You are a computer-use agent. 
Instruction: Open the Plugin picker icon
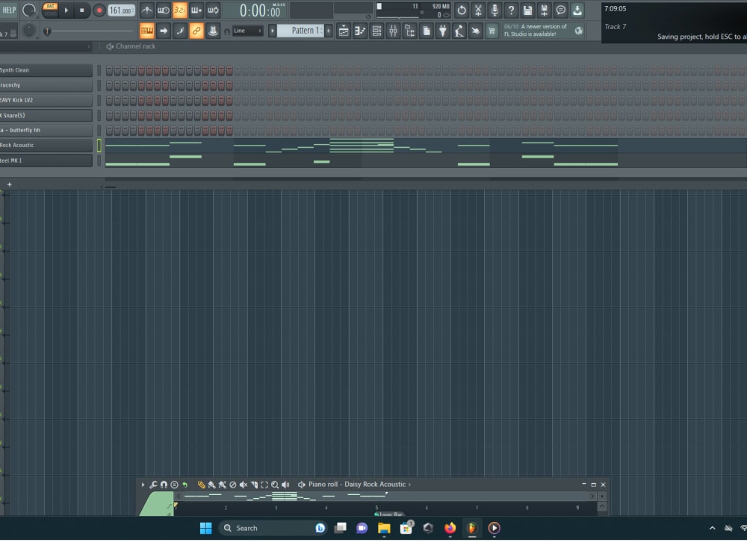(x=443, y=31)
